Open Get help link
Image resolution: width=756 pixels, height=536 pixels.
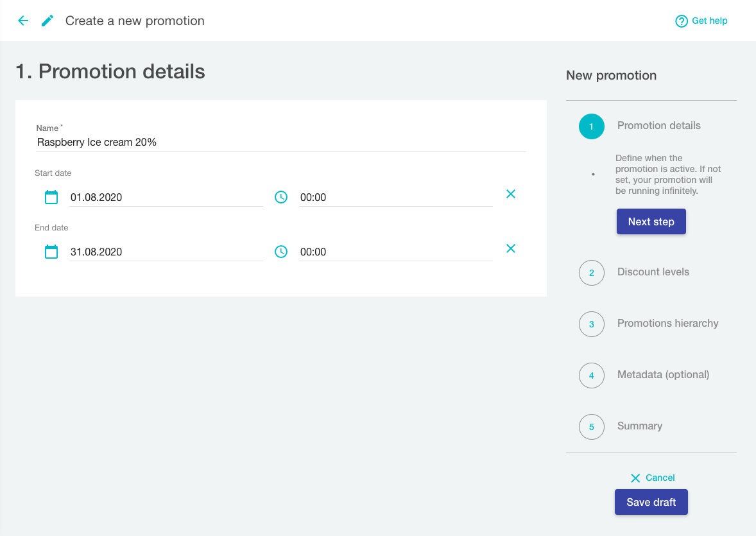point(709,21)
